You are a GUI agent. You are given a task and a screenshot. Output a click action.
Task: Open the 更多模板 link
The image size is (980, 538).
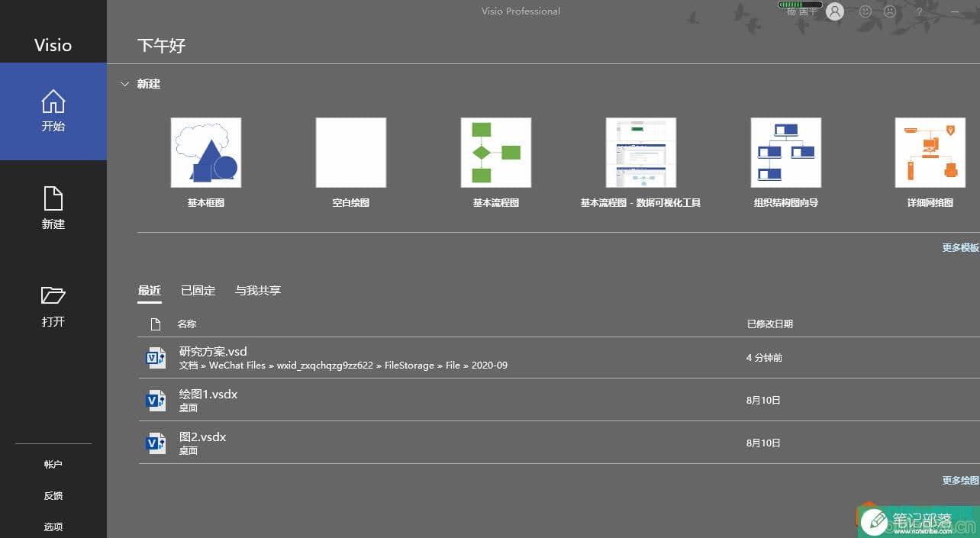click(961, 248)
